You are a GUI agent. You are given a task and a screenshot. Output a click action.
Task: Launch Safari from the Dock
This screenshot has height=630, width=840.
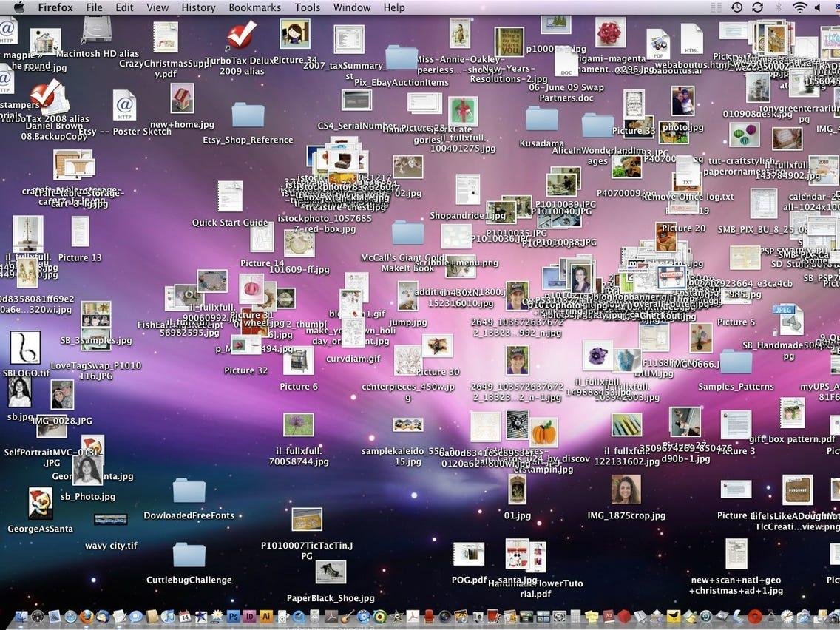point(70,618)
